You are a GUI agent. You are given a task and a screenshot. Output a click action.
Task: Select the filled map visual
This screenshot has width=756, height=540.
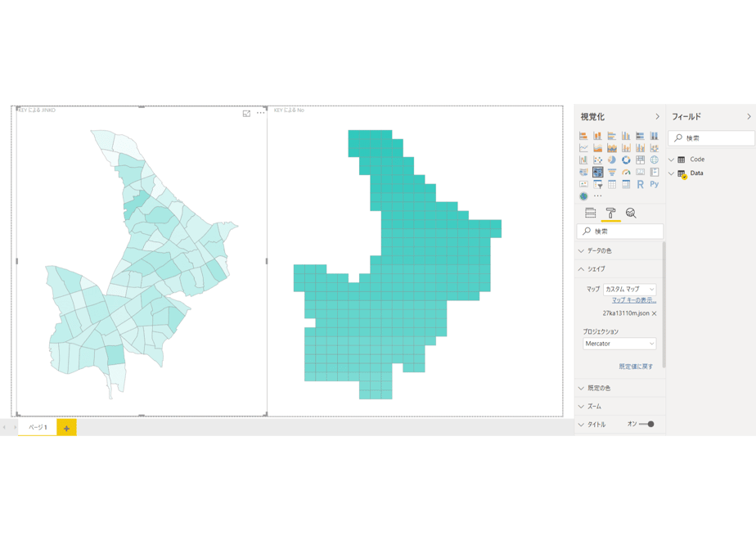583,172
